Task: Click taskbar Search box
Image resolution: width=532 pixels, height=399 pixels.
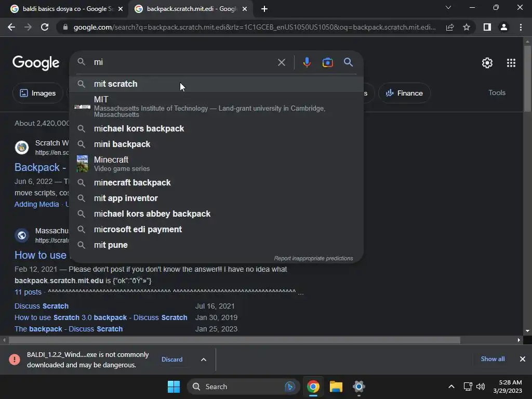Action: [243, 387]
